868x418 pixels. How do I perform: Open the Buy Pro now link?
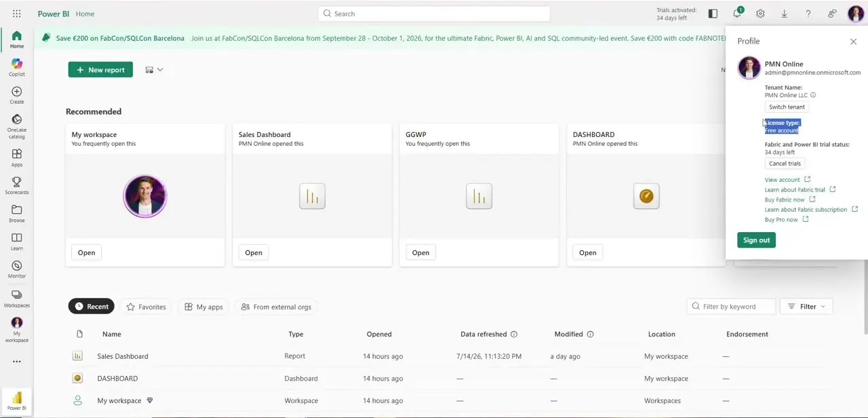point(787,220)
